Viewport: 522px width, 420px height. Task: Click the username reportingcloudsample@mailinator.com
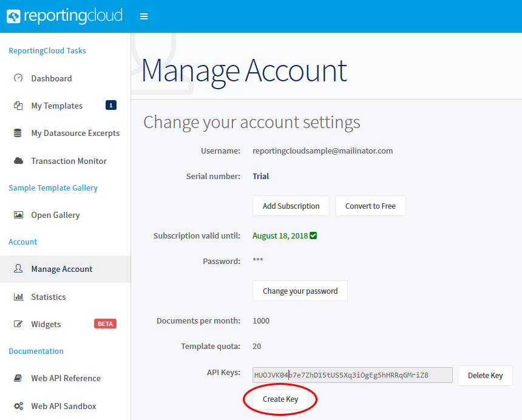pyautogui.click(x=322, y=151)
